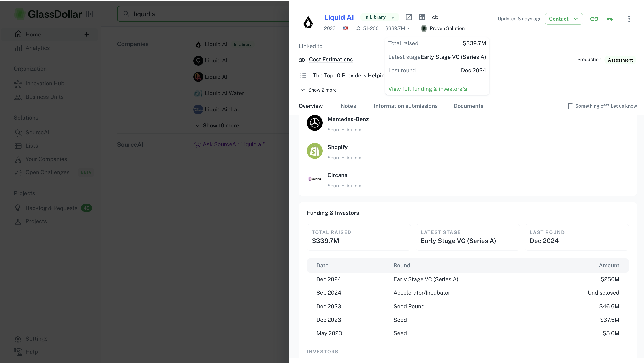Open Information submissions tab
This screenshot has height=363, width=644.
405,106
